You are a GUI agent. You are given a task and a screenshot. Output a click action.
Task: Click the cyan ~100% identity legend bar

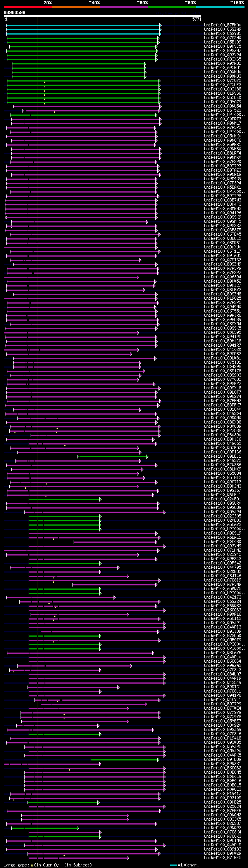220,7
